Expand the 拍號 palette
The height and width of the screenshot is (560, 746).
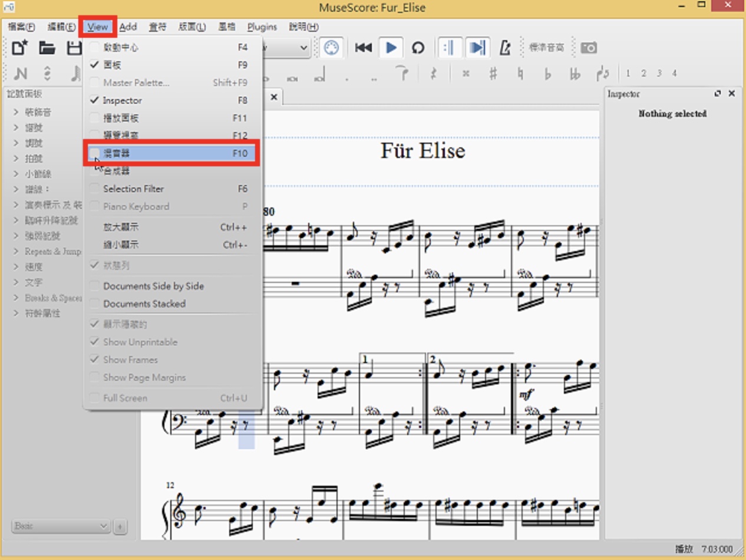[34, 159]
